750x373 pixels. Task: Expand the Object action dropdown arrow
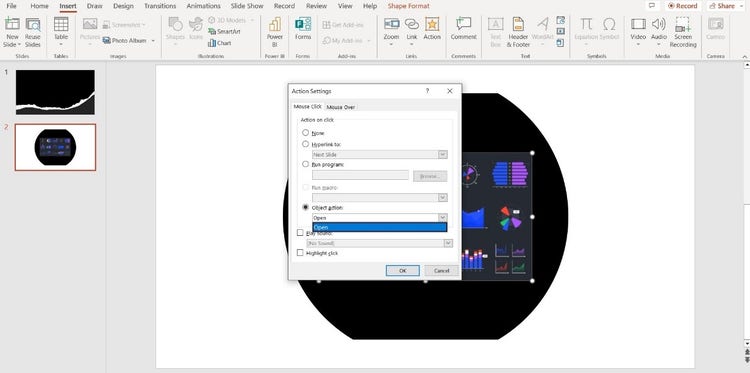442,218
